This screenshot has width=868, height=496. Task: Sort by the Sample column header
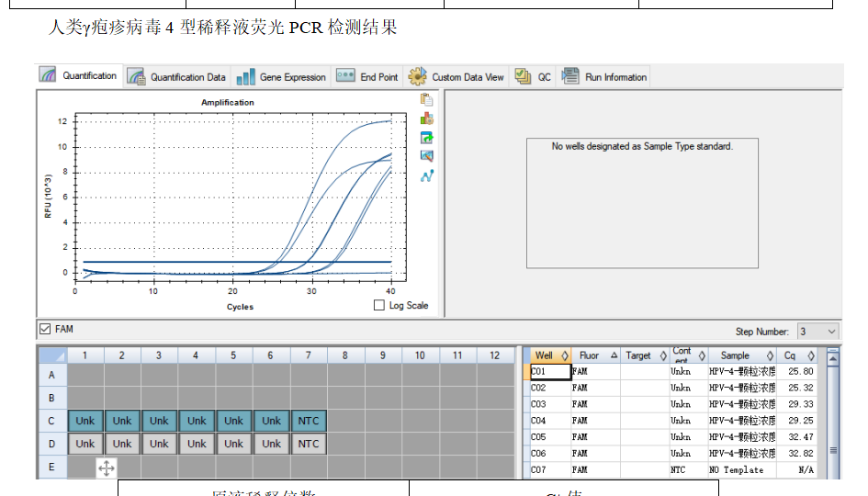(742, 355)
